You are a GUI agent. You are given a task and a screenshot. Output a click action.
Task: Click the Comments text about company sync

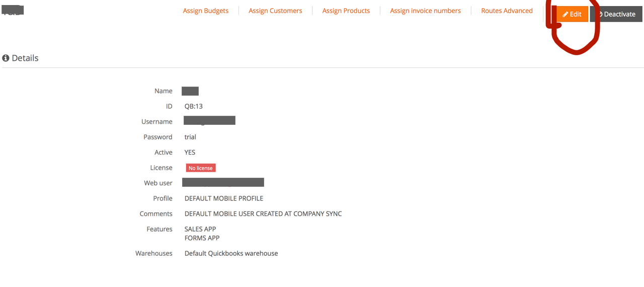(x=263, y=214)
